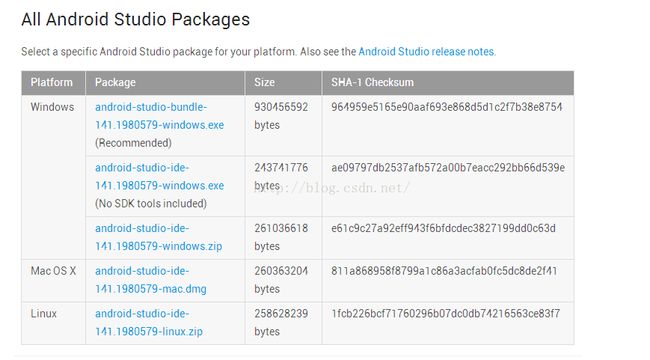Click the Platform column header
This screenshot has height=360, width=650.
[x=51, y=83]
